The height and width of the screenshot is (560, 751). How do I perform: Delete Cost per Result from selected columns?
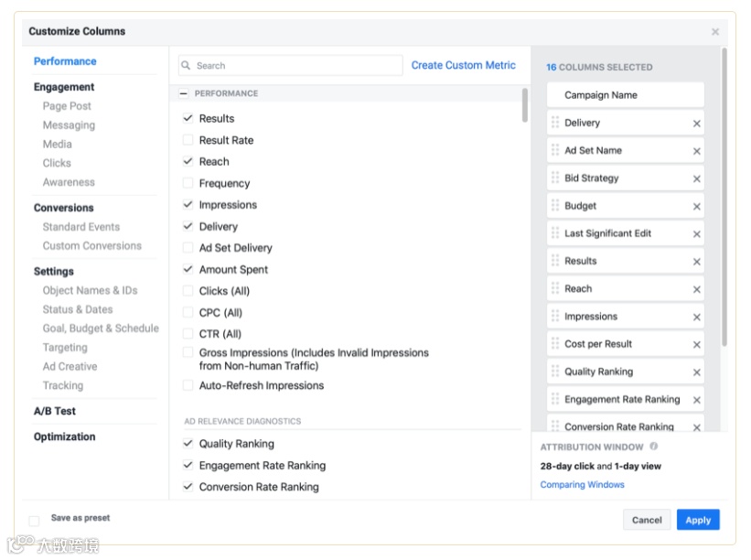pyautogui.click(x=697, y=345)
